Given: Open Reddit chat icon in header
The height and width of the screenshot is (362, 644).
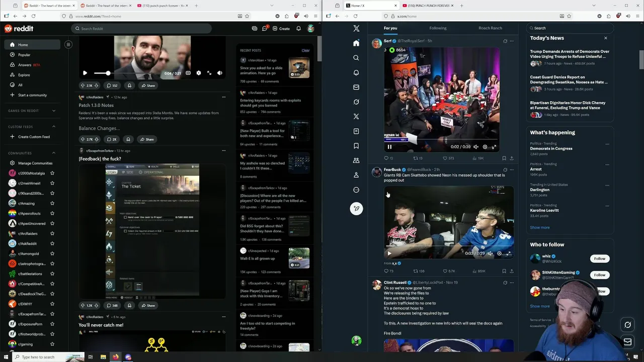Looking at the screenshot, I should (x=265, y=29).
